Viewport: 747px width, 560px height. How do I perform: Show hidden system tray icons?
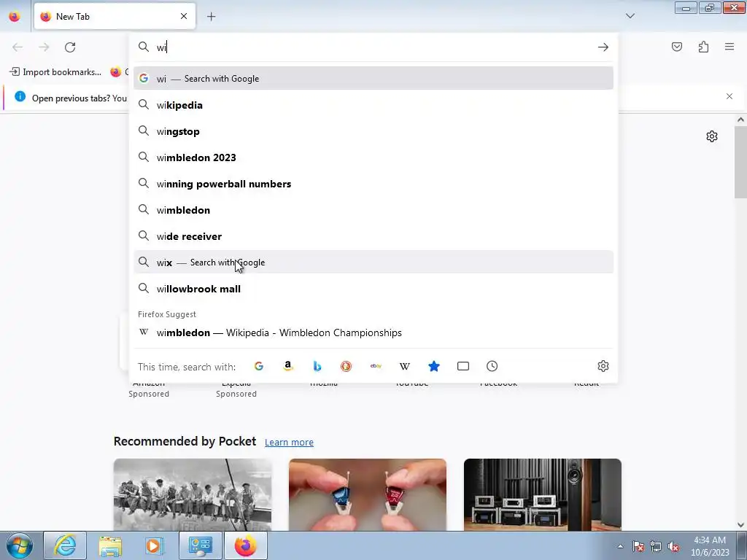point(620,546)
